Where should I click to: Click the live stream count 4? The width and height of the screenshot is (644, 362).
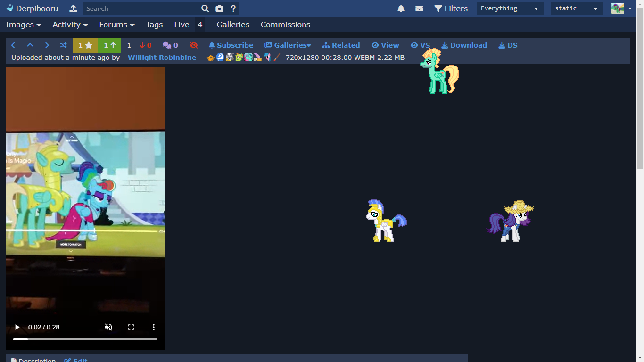tap(200, 25)
